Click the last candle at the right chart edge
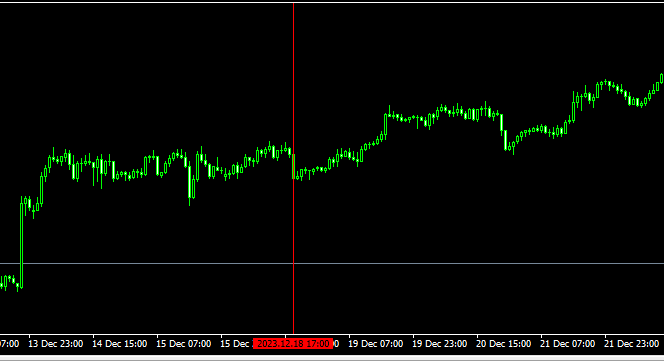Viewport: 664px width, 361px height. 662,78
